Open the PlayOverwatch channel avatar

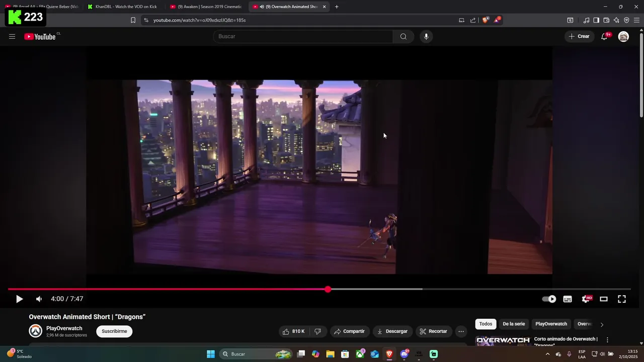point(35,331)
